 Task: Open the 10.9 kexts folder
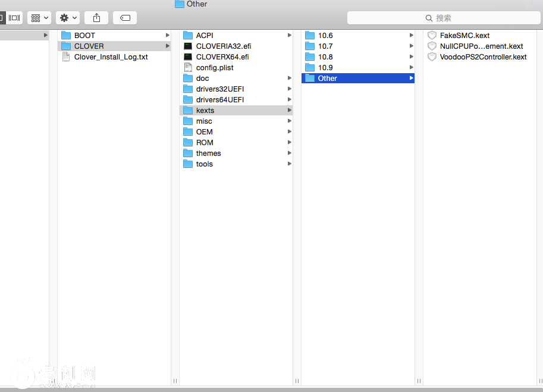pos(325,68)
